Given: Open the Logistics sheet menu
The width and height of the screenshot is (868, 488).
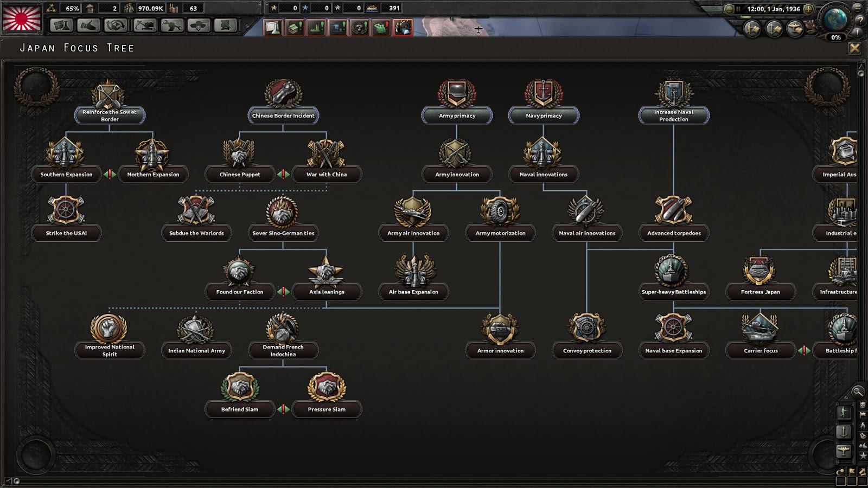Looking at the screenshot, I should (226, 25).
